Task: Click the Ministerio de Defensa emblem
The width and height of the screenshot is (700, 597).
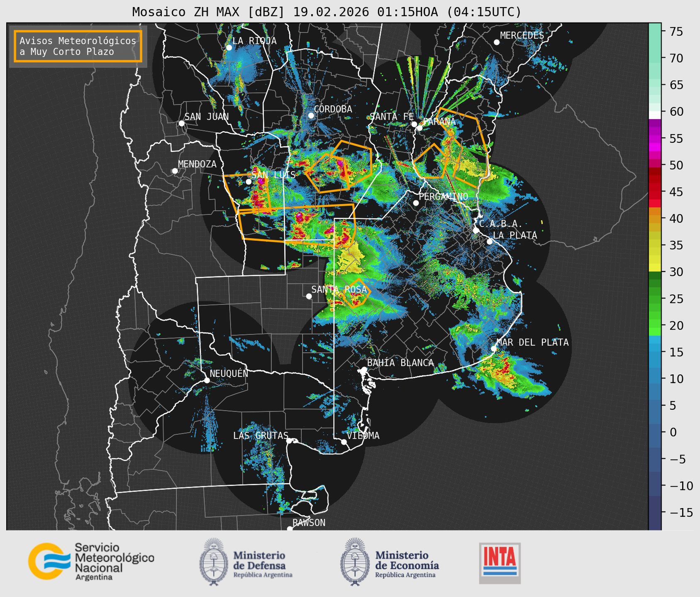Action: 214,562
